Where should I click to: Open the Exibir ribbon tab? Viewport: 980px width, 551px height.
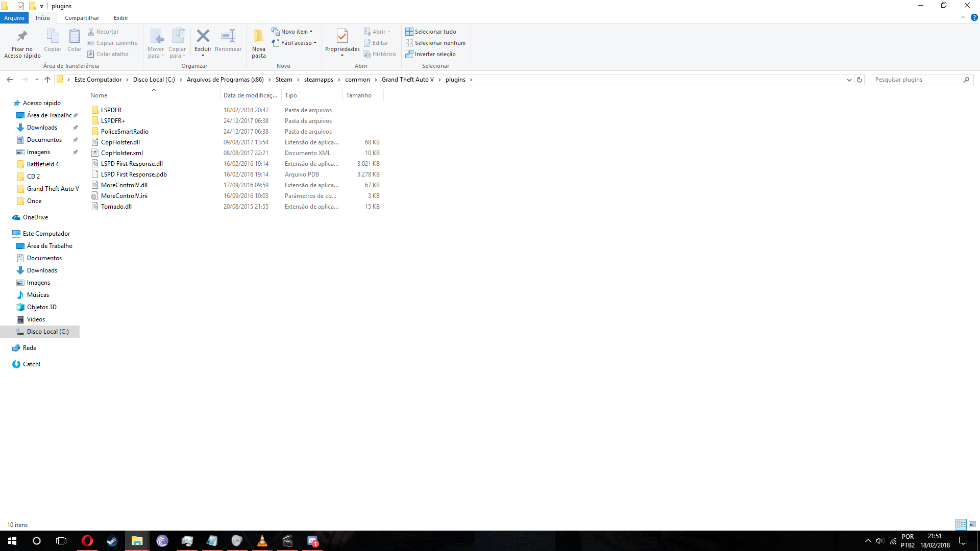[x=121, y=18]
